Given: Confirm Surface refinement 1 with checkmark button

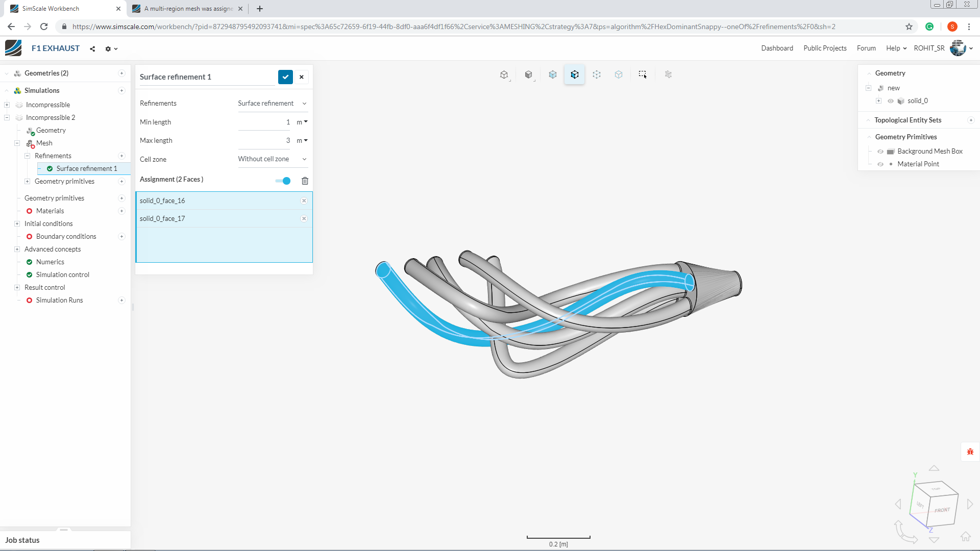Looking at the screenshot, I should pyautogui.click(x=285, y=77).
